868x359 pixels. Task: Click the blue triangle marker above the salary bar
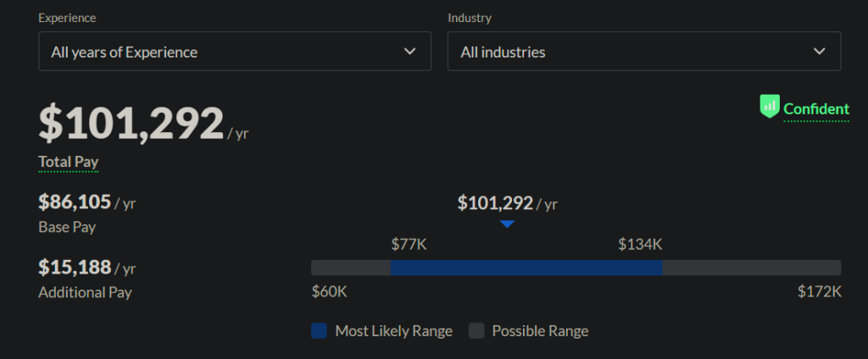point(507,224)
